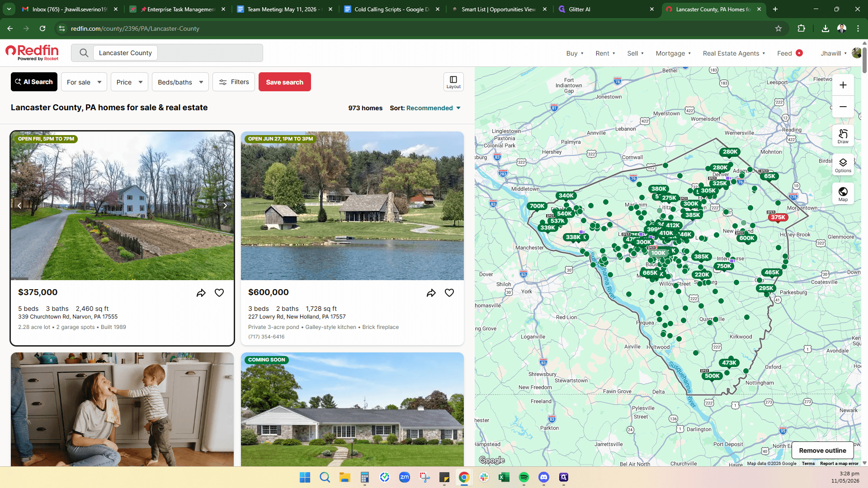Favorite the $600,000 home with heart

click(449, 293)
